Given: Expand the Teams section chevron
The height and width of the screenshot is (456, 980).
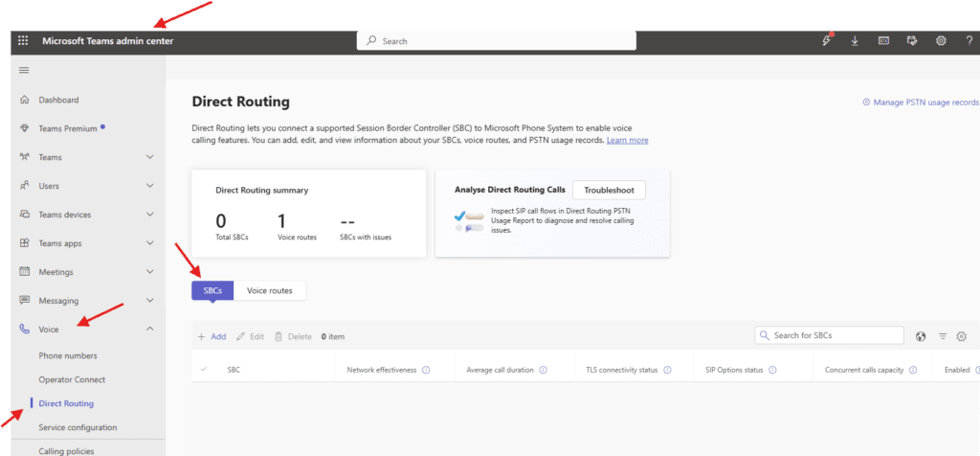Looking at the screenshot, I should (x=149, y=157).
